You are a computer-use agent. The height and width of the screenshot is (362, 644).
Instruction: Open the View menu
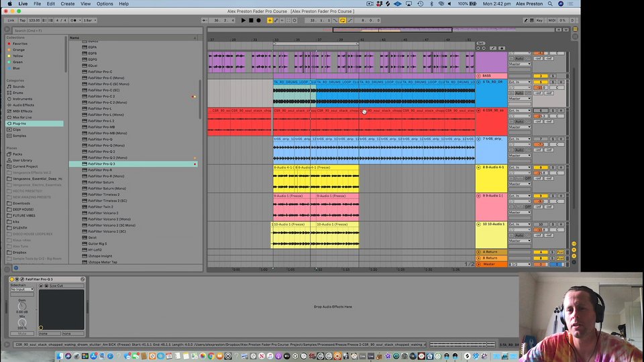point(85,4)
